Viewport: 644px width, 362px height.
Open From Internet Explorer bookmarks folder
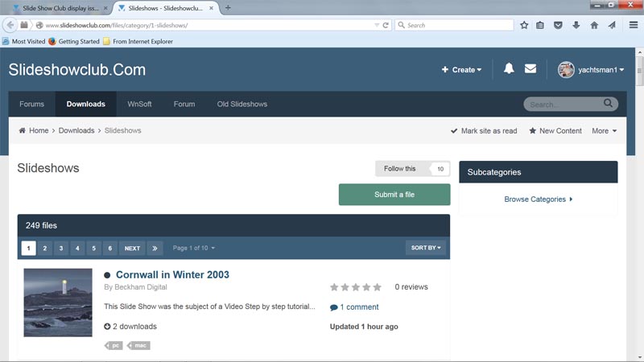click(138, 42)
